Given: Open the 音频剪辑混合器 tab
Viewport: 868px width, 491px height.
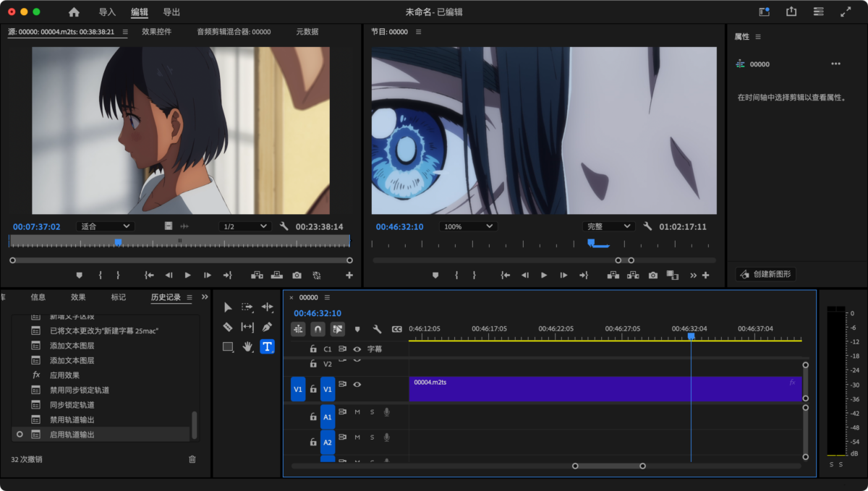Looking at the screenshot, I should coord(234,32).
